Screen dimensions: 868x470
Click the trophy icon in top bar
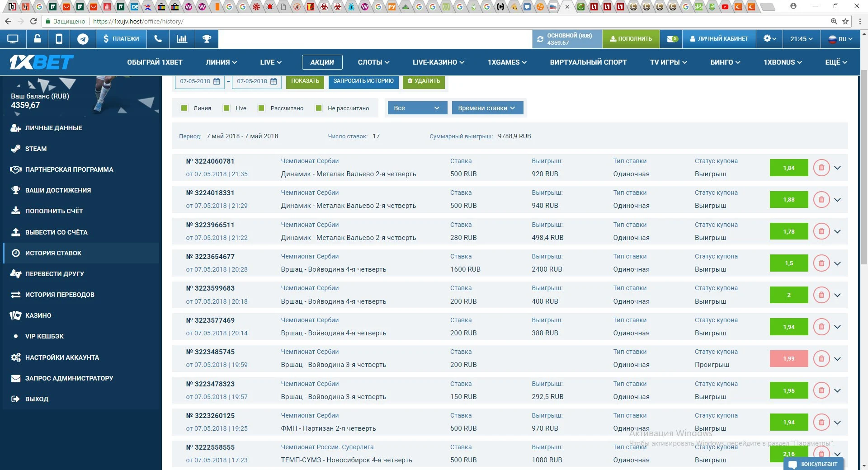tap(207, 39)
